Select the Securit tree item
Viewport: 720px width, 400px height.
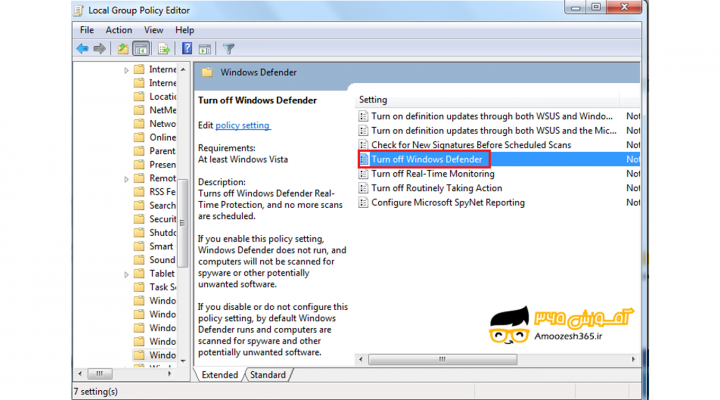click(x=163, y=219)
